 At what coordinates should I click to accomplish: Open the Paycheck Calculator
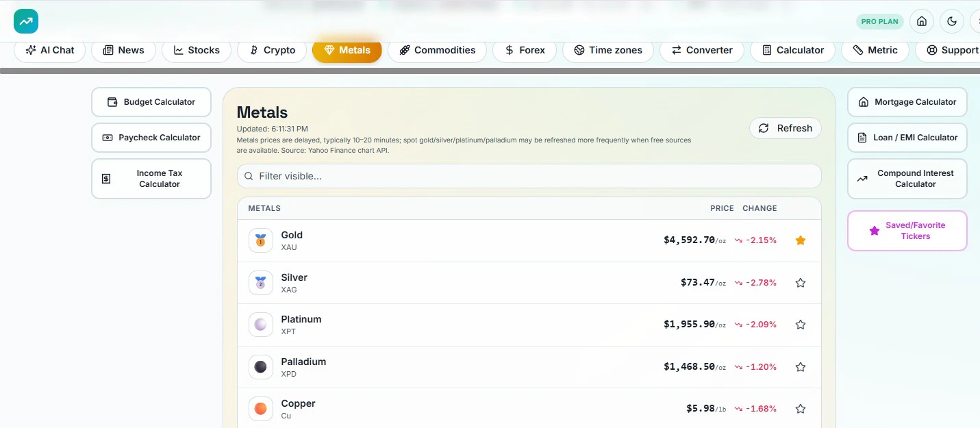tap(151, 138)
